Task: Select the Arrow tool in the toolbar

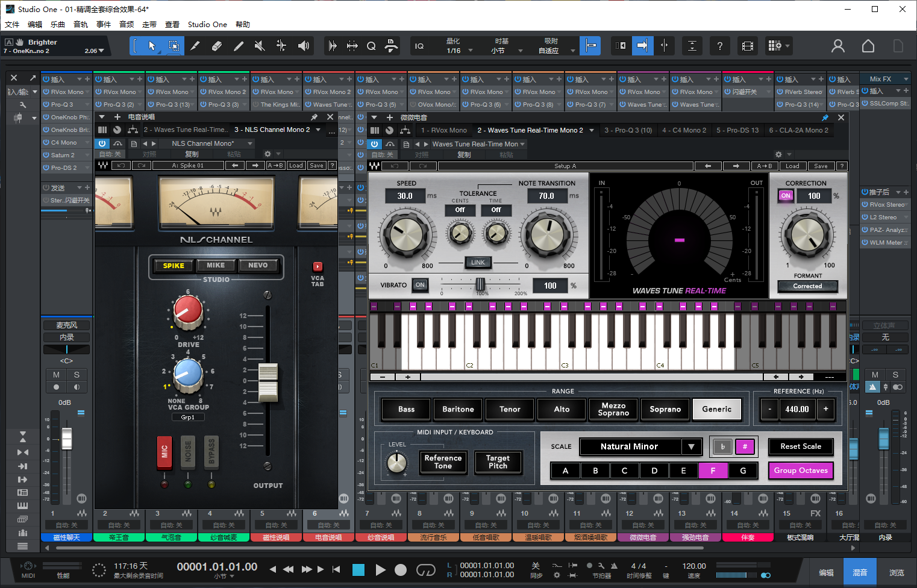Action: coord(152,45)
